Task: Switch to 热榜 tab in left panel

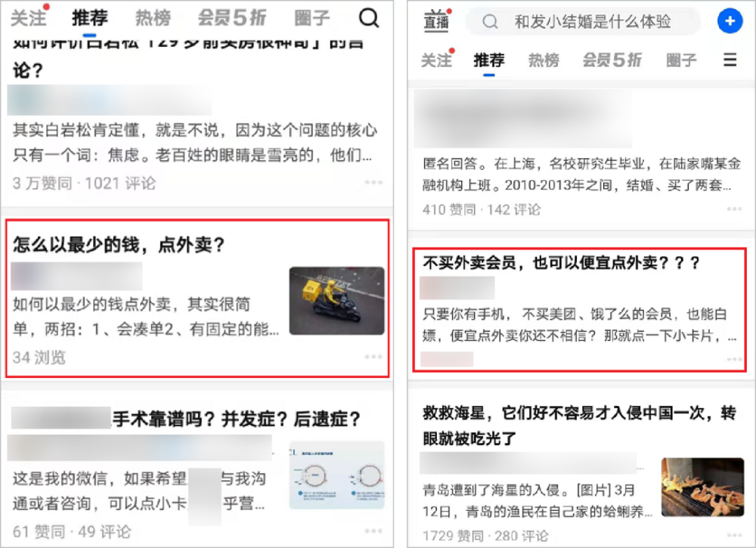Action: pos(153,18)
